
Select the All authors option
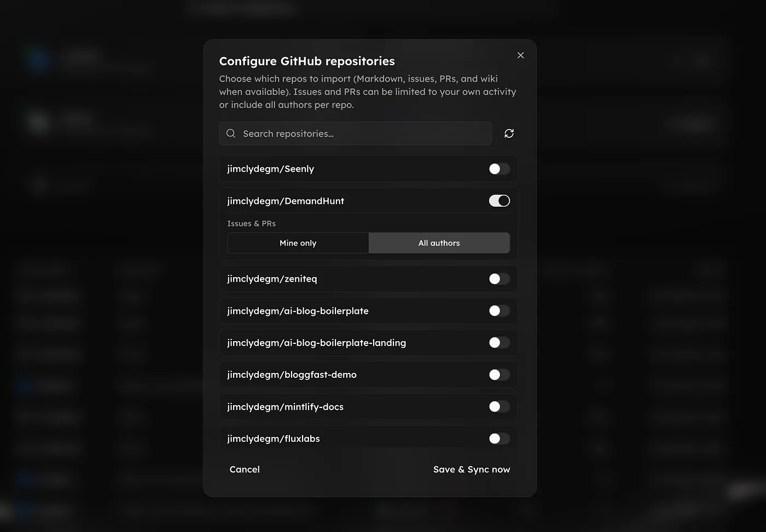pos(439,243)
